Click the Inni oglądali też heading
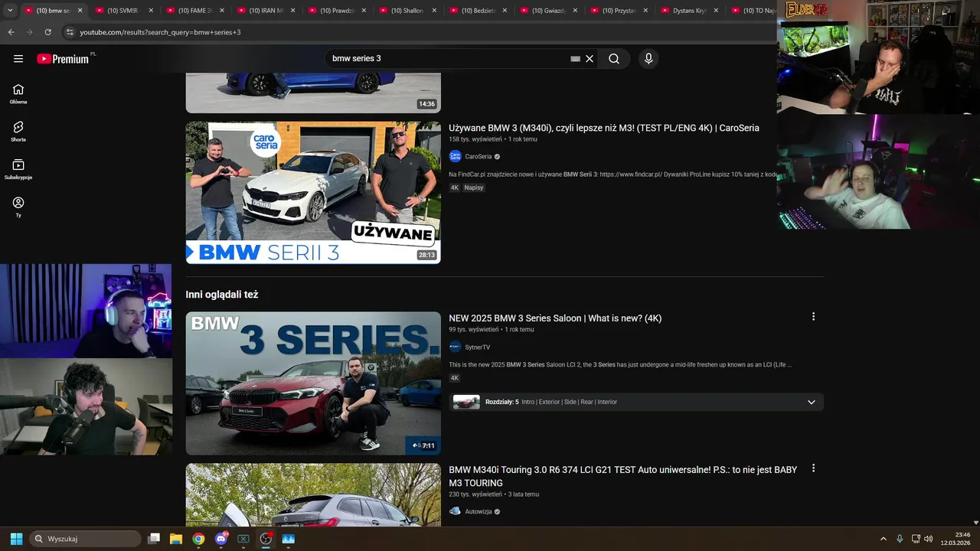 tap(222, 295)
